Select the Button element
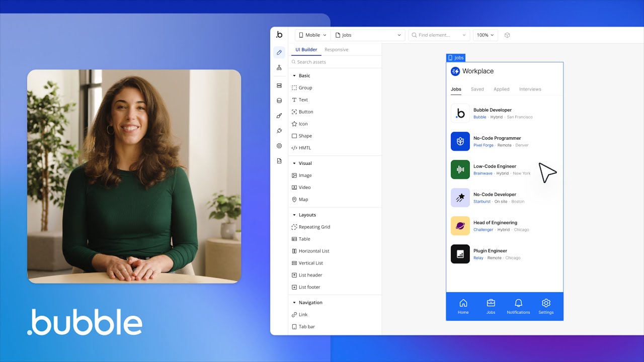Viewport: 644px width, 362px height. pyautogui.click(x=302, y=112)
